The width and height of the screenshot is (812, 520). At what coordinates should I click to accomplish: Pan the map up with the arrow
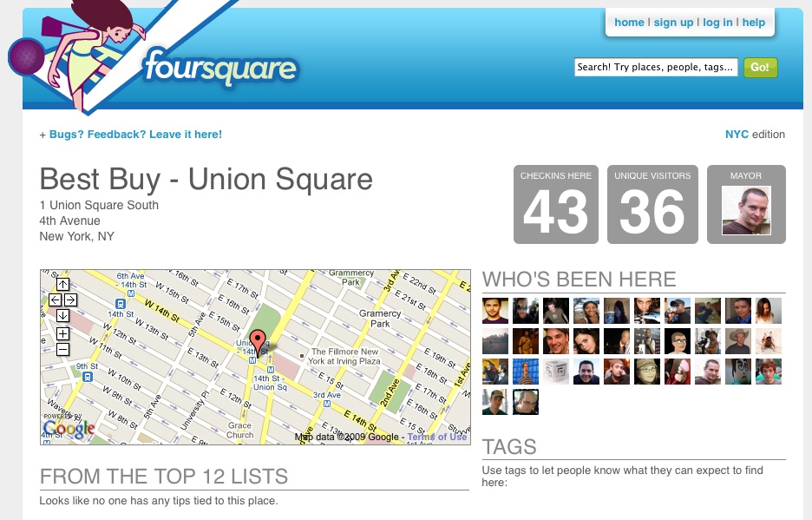[x=62, y=284]
